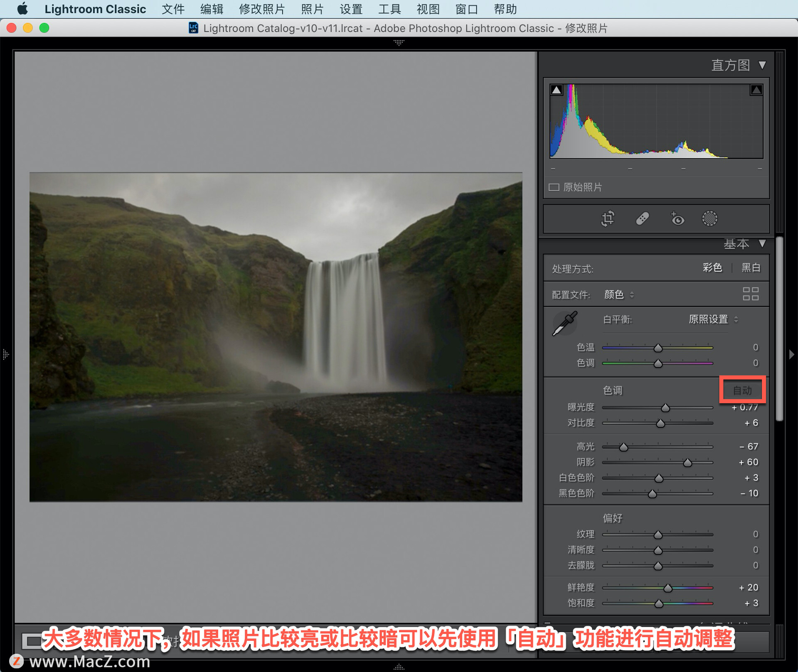Collapse the 直方图 panel triangle

(762, 65)
